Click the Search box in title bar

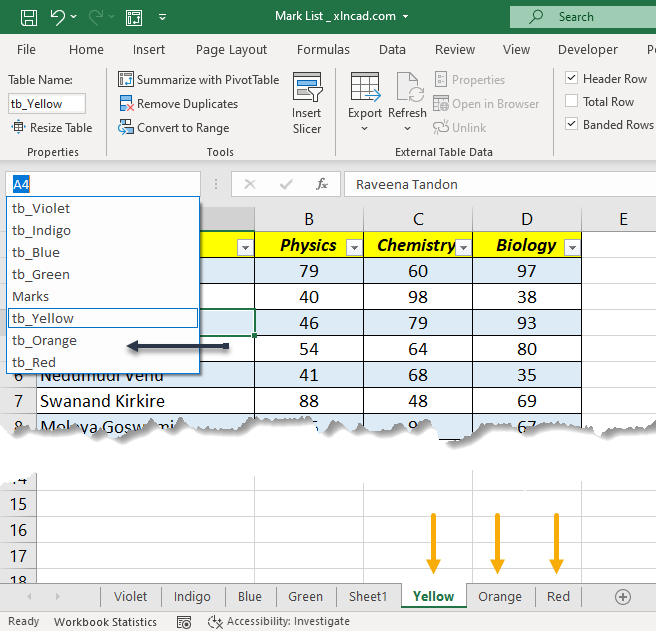coord(583,17)
